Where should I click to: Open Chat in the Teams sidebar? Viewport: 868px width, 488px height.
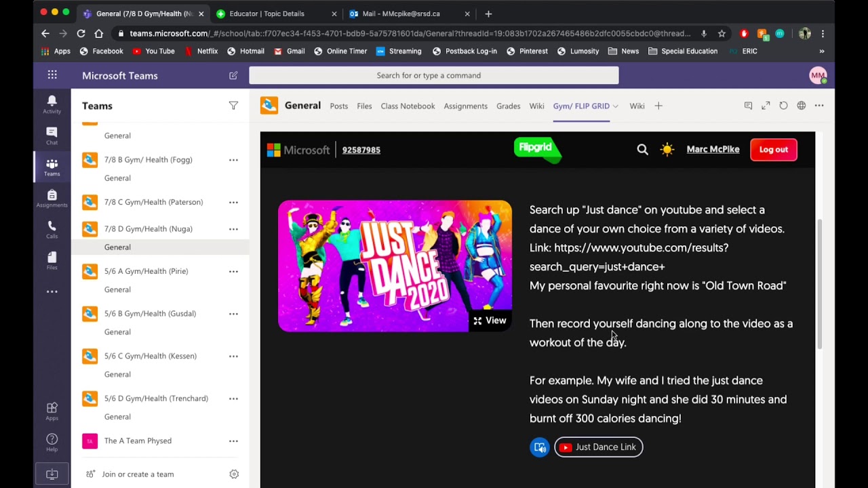coord(52,136)
